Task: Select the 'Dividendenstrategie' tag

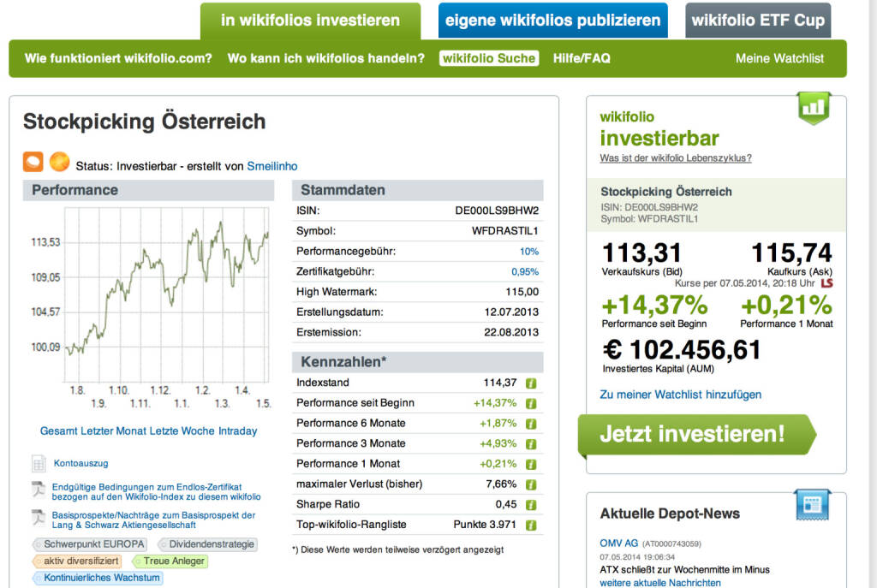Action: tap(207, 544)
